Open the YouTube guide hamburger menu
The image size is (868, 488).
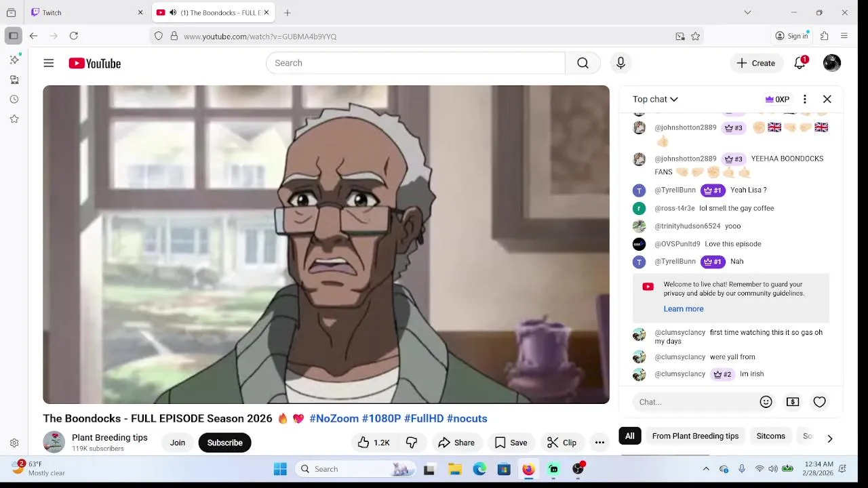click(49, 63)
